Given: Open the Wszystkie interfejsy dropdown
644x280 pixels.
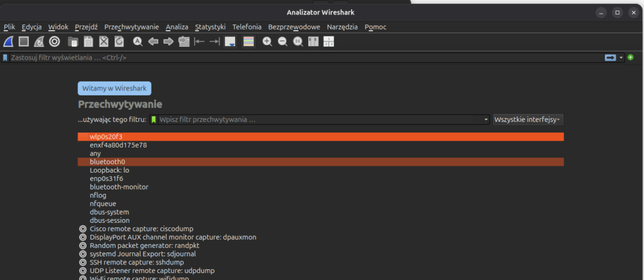Looking at the screenshot, I should (x=528, y=119).
